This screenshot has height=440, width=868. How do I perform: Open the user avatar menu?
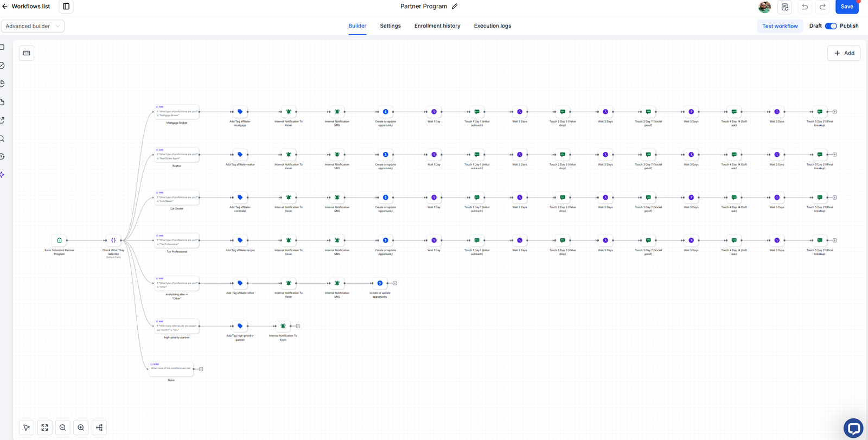(764, 7)
